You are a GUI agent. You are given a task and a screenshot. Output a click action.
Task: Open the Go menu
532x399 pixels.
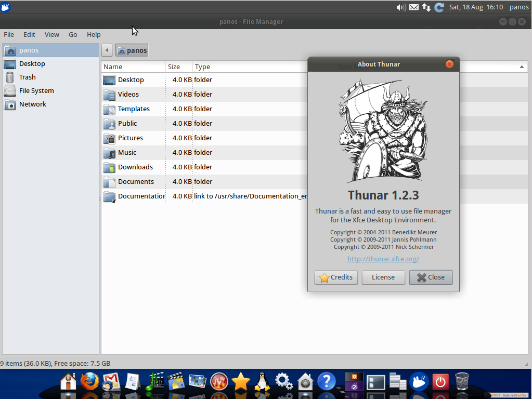(x=73, y=35)
